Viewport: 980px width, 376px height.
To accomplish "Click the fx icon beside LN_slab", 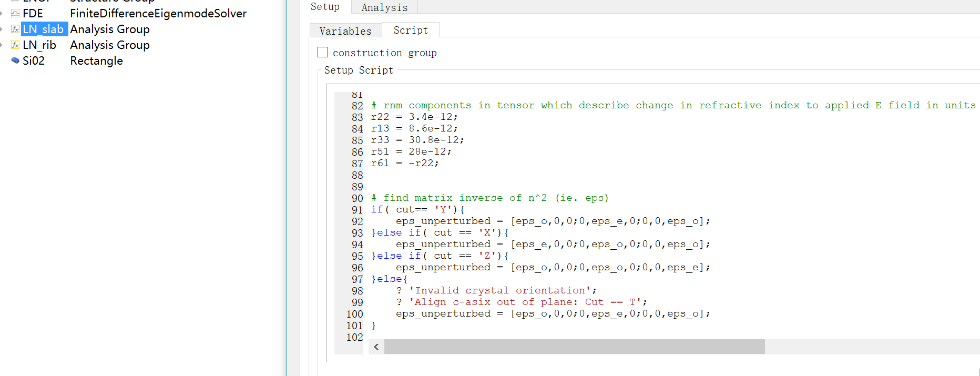I will tap(15, 29).
